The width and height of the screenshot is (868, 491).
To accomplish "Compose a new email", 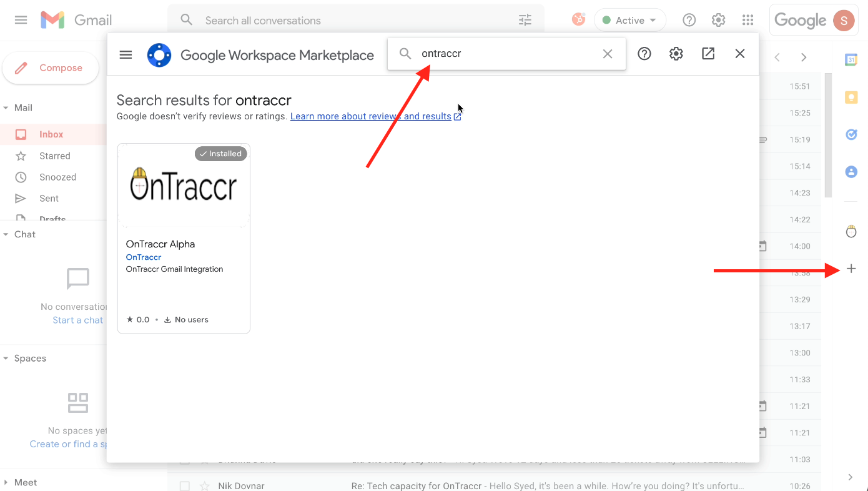I will tap(51, 67).
